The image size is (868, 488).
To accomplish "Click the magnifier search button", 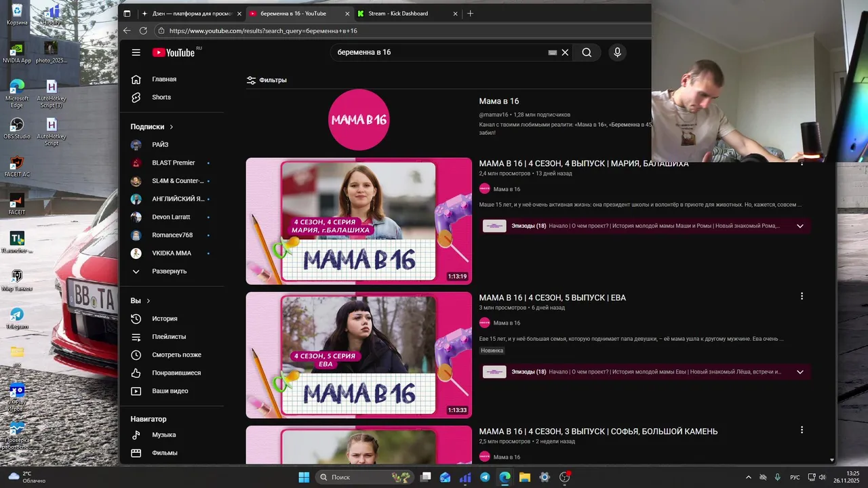I will (587, 52).
